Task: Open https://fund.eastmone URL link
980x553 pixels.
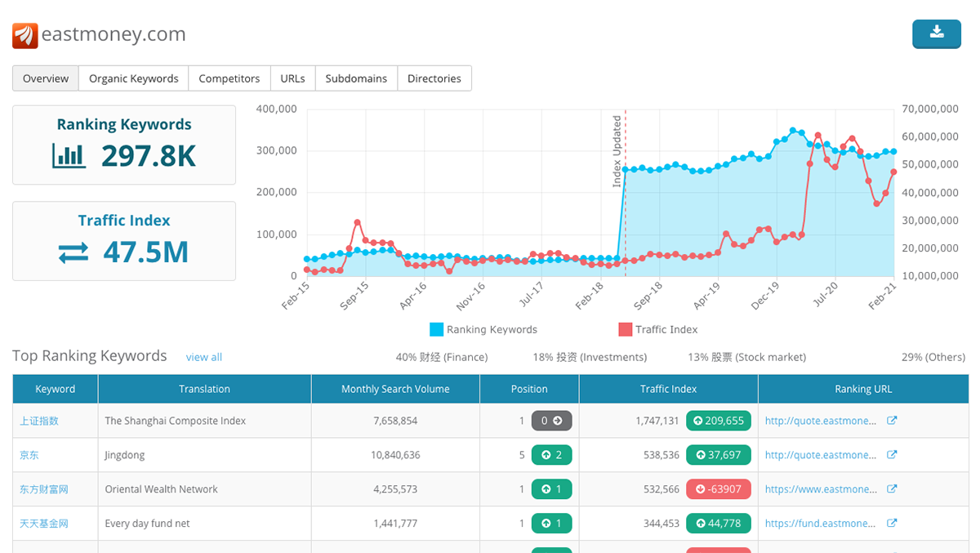Action: [822, 524]
